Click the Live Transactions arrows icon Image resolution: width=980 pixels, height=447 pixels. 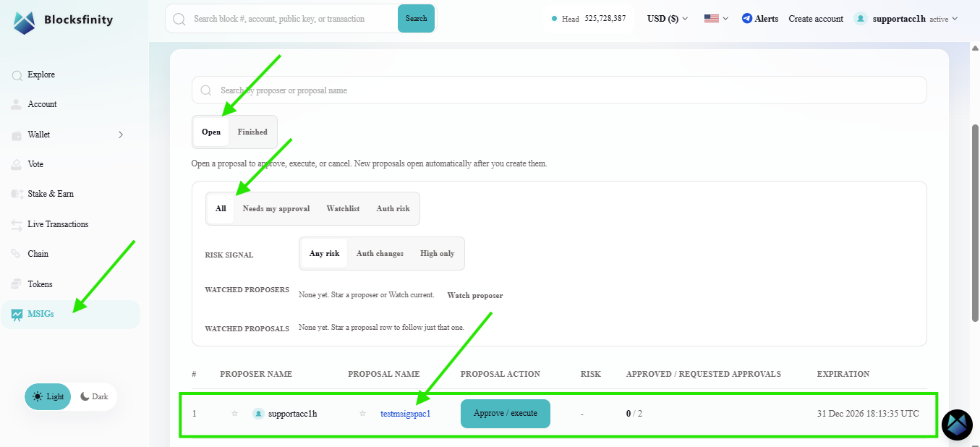tap(17, 224)
